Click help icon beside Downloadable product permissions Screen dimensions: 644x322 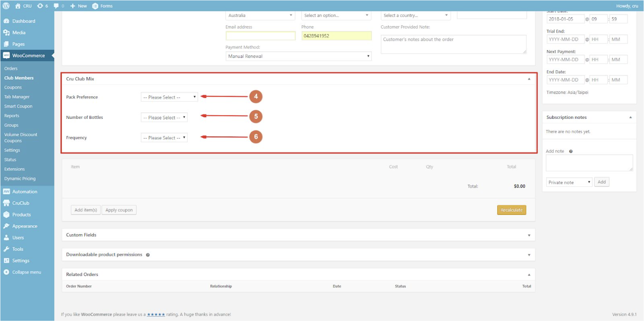point(148,255)
